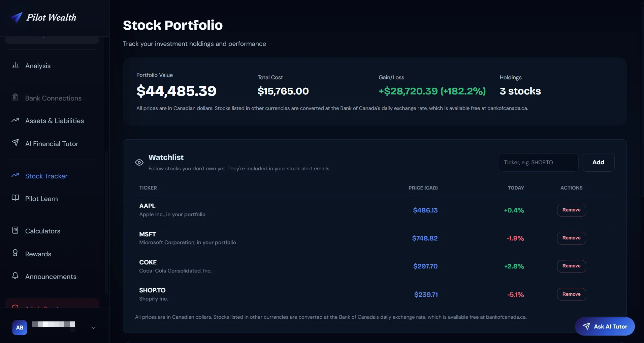Click the AI Financial Tutor plane icon
This screenshot has width=644, height=343.
coord(15,142)
